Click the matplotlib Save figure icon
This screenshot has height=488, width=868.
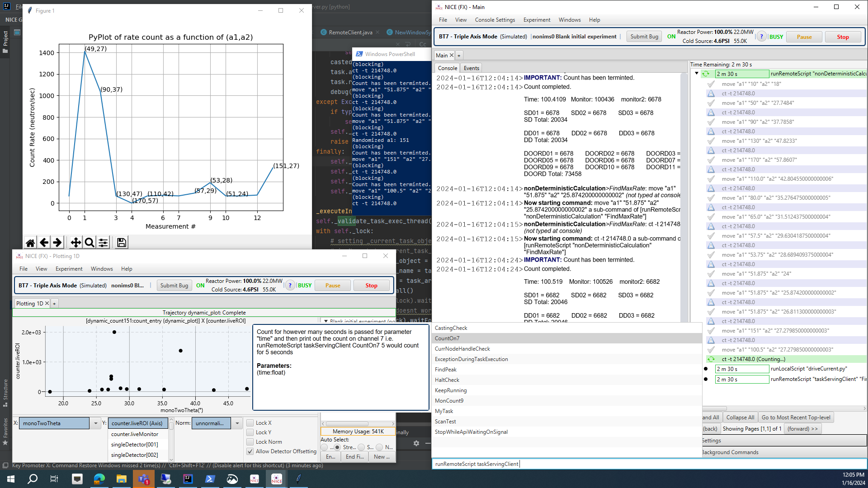tap(122, 243)
